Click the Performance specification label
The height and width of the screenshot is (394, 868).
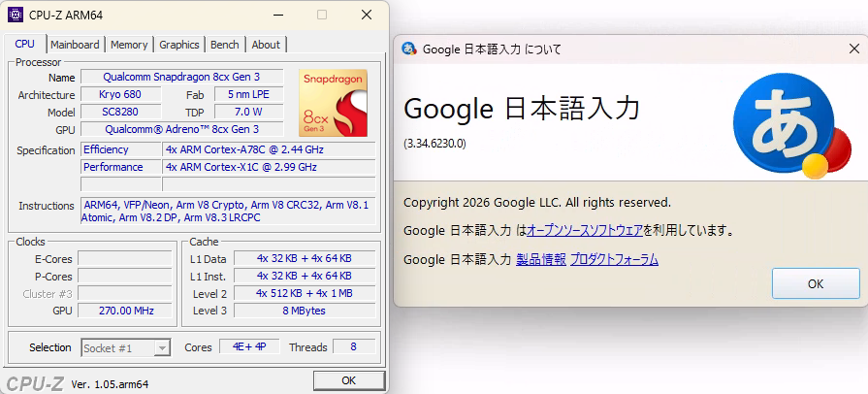(x=121, y=167)
